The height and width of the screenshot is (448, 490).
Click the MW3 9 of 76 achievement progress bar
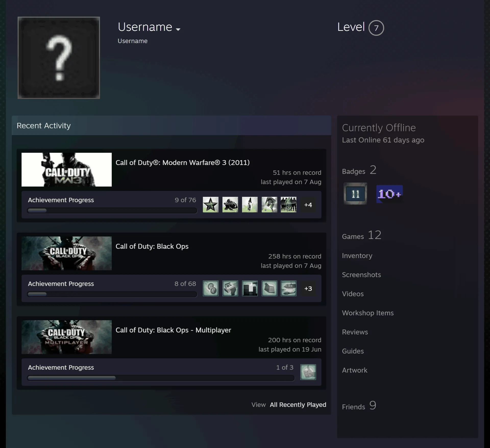click(x=112, y=211)
